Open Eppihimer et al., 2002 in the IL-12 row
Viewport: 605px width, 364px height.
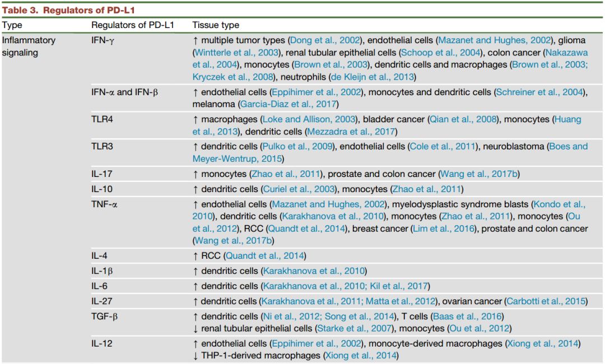(x=317, y=344)
